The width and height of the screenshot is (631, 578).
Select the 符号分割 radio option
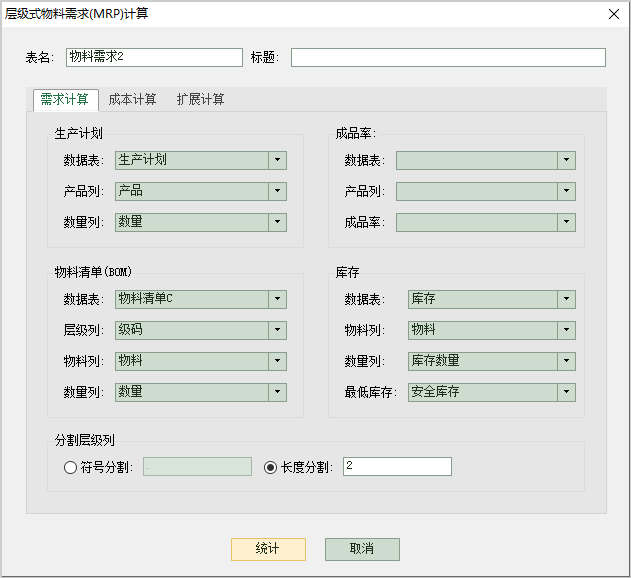click(71, 467)
